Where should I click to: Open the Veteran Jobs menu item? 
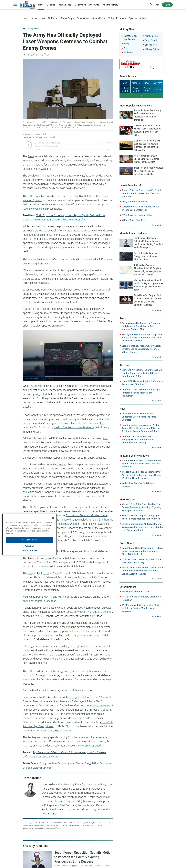coord(65,5)
